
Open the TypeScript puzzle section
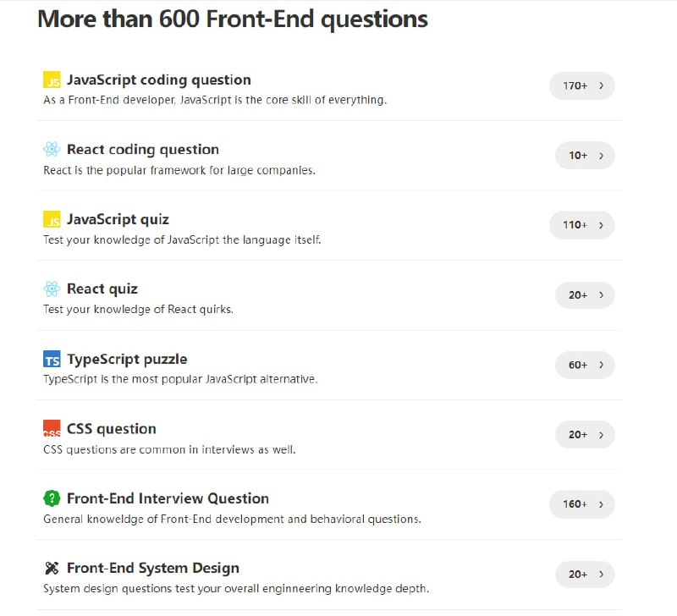point(126,359)
